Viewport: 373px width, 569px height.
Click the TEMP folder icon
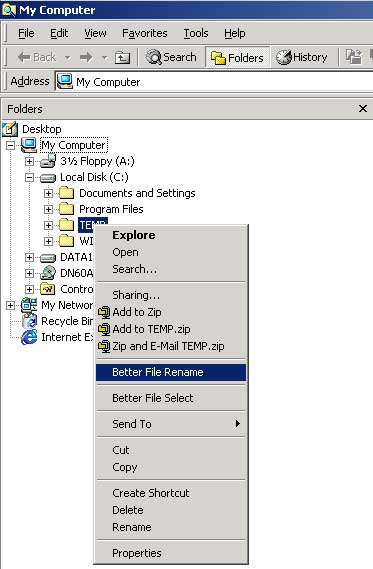point(66,225)
